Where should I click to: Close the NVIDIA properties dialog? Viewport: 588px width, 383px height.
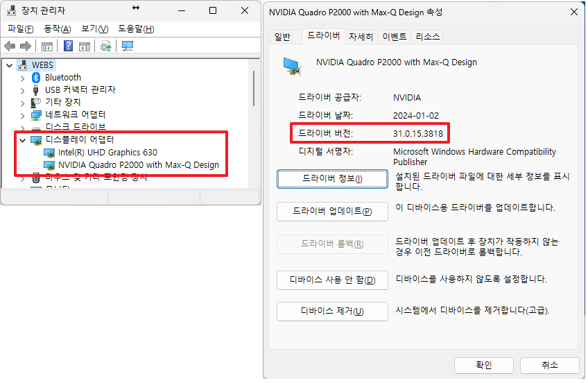tap(574, 12)
